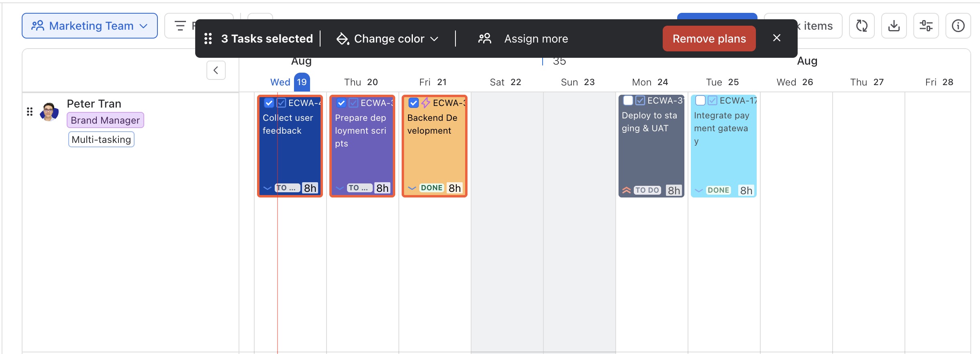This screenshot has height=354, width=980.
Task: Check the Deploy to staging & UAT checkbox
Action: 628,100
